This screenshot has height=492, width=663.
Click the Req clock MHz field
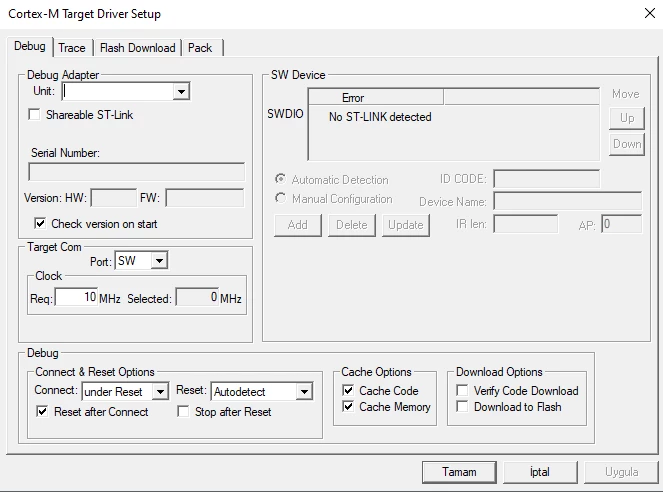tap(76, 297)
